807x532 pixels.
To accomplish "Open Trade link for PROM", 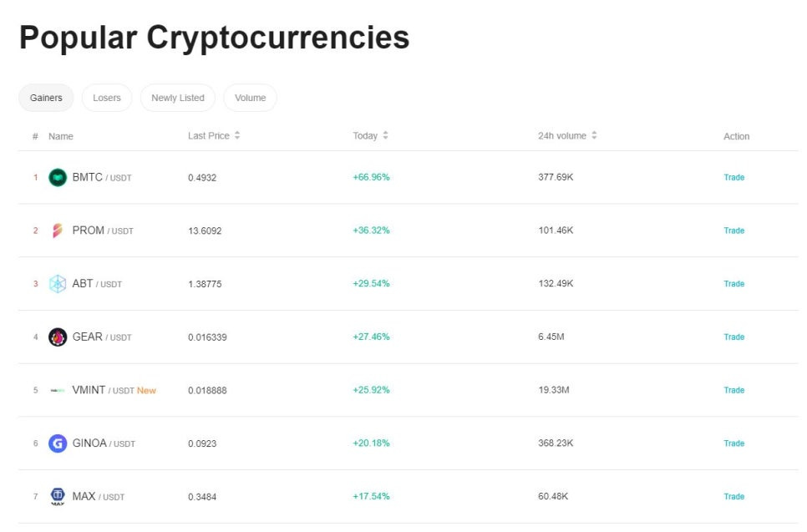I will click(x=734, y=231).
